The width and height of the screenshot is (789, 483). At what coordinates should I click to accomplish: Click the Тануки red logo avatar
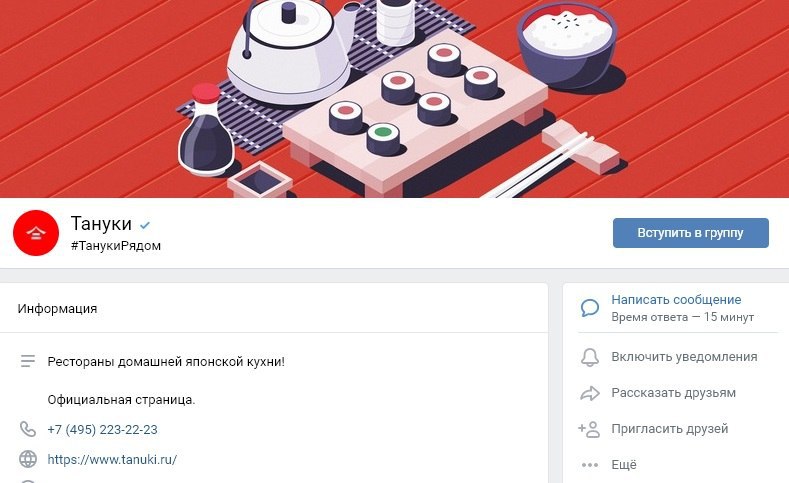click(36, 233)
